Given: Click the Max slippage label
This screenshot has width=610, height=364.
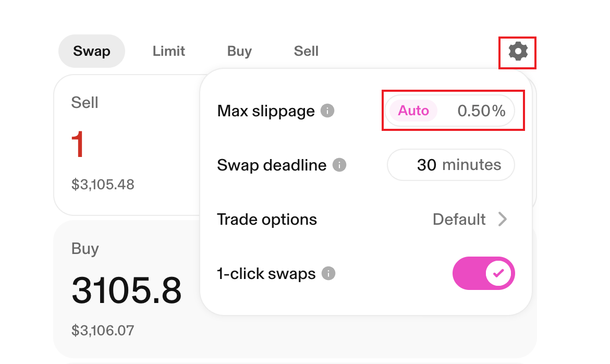Looking at the screenshot, I should [x=266, y=111].
